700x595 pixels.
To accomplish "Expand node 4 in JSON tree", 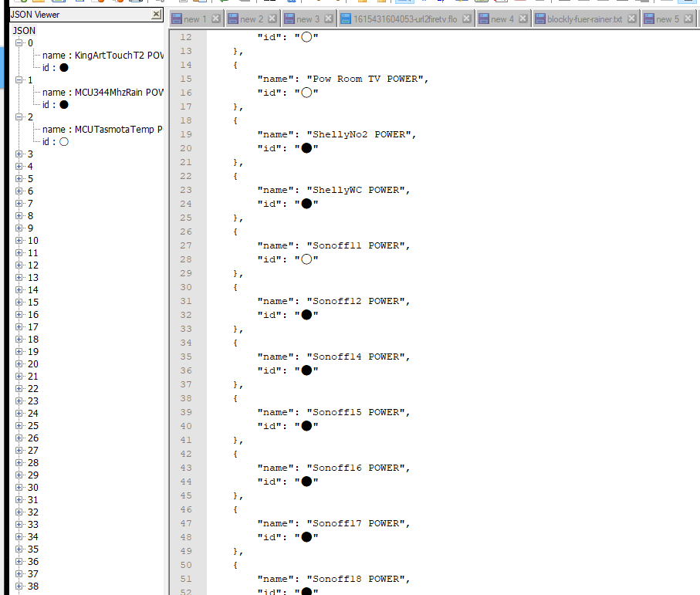I will click(x=19, y=166).
